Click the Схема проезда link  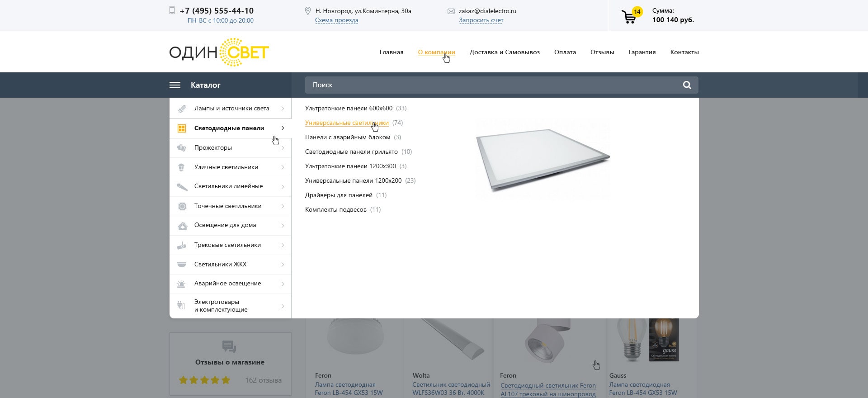click(x=337, y=20)
